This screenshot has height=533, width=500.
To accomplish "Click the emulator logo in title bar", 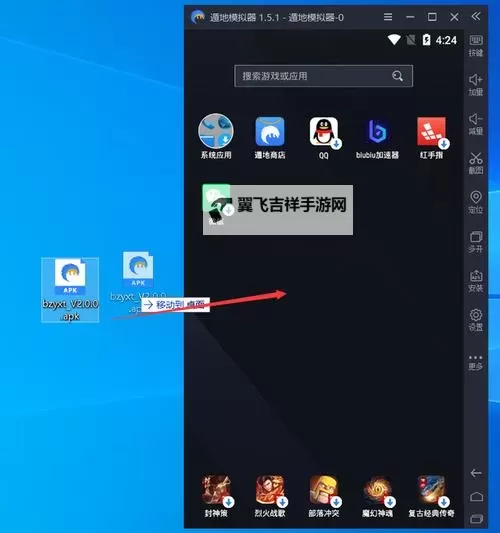I will (198, 17).
